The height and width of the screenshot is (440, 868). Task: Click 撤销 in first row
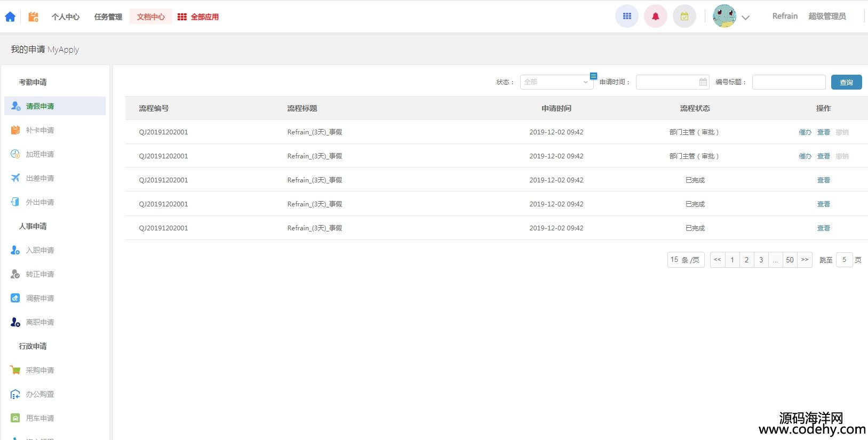842,132
